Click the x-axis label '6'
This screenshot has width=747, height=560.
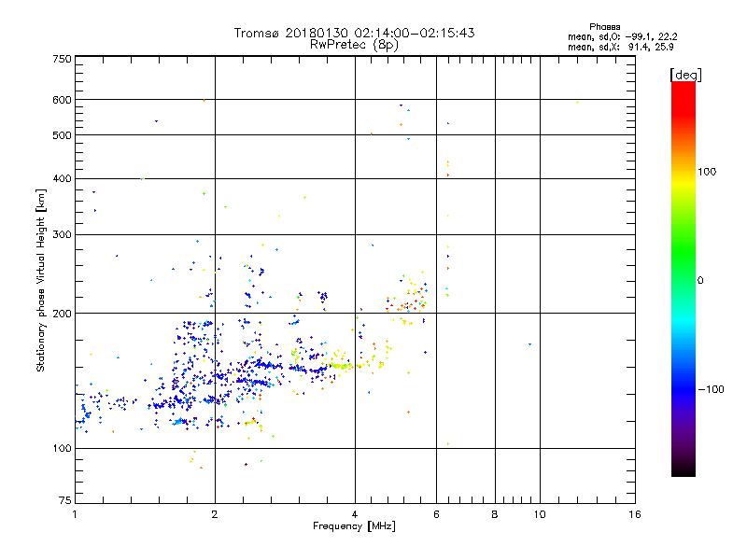[436, 514]
